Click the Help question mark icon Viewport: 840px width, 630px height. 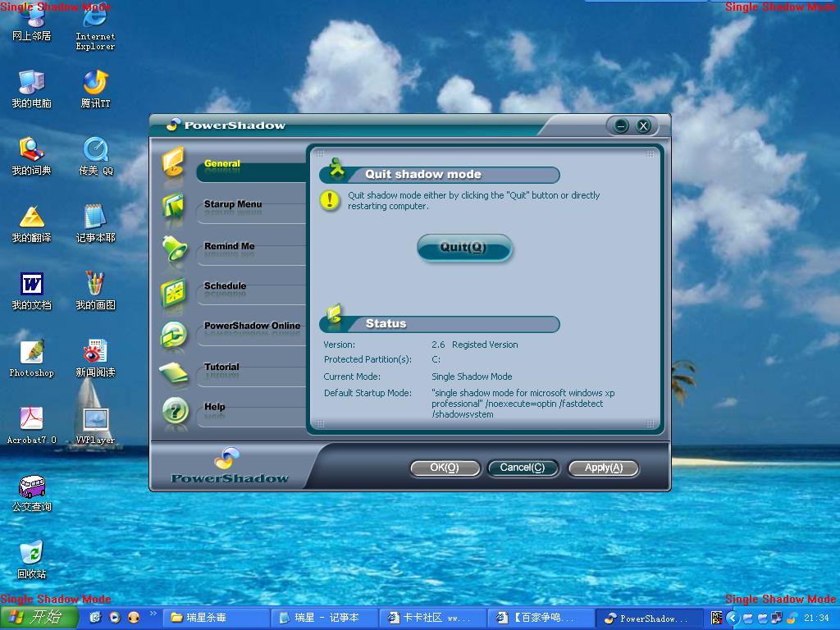(175, 411)
